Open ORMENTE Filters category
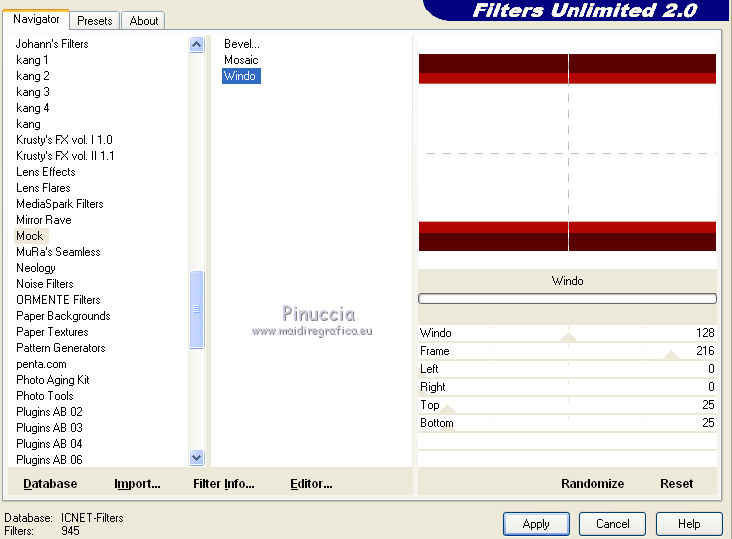 point(58,300)
